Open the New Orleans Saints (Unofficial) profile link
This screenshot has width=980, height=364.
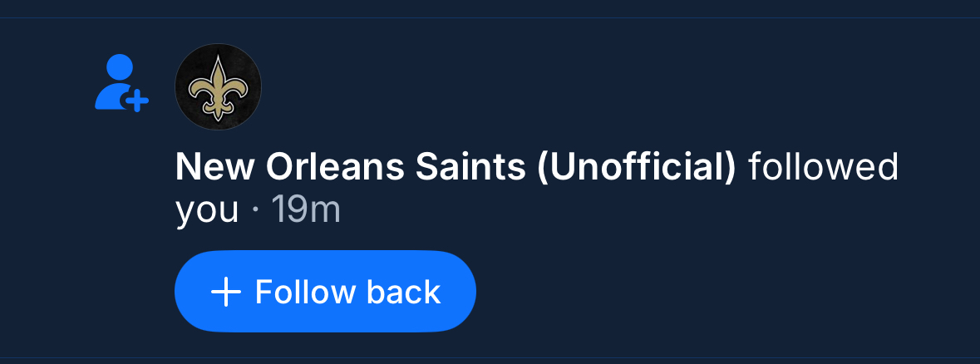[456, 170]
